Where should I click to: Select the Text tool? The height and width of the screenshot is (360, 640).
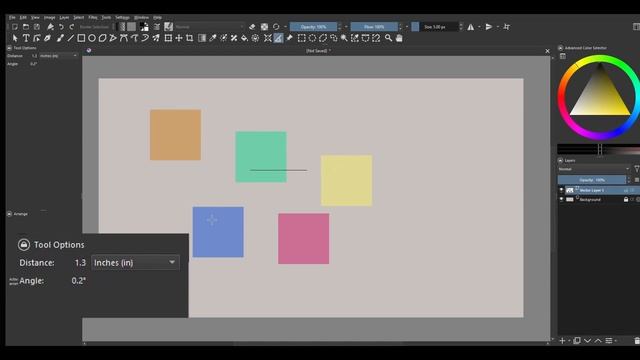(x=26, y=38)
